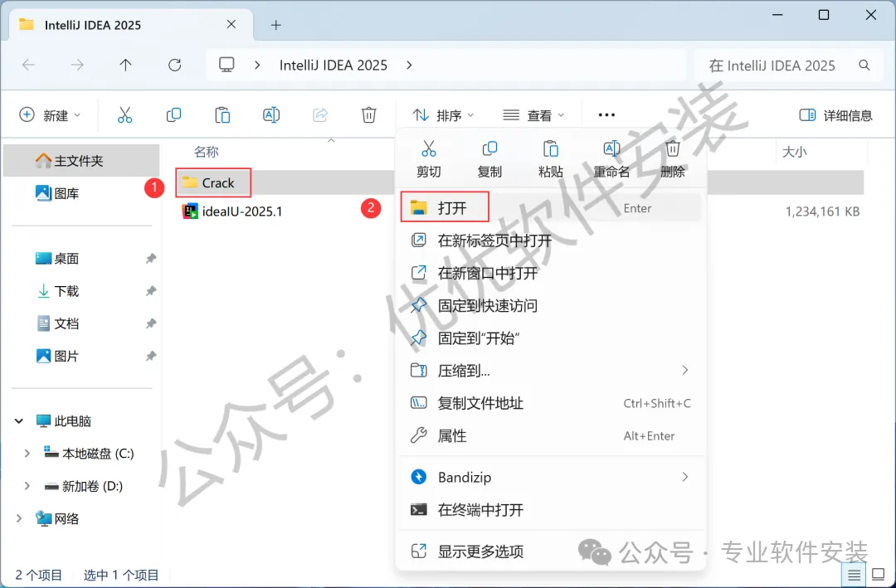The width and height of the screenshot is (896, 588).
Task: Expand the 压缩到... submenu arrow
Action: (684, 370)
